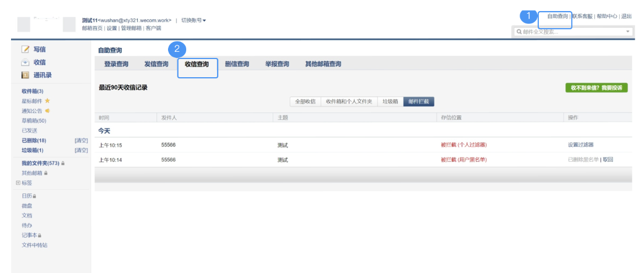644x273 pixels.
Task: Click the lock icon next to 我的文件夹
Action: click(x=63, y=163)
